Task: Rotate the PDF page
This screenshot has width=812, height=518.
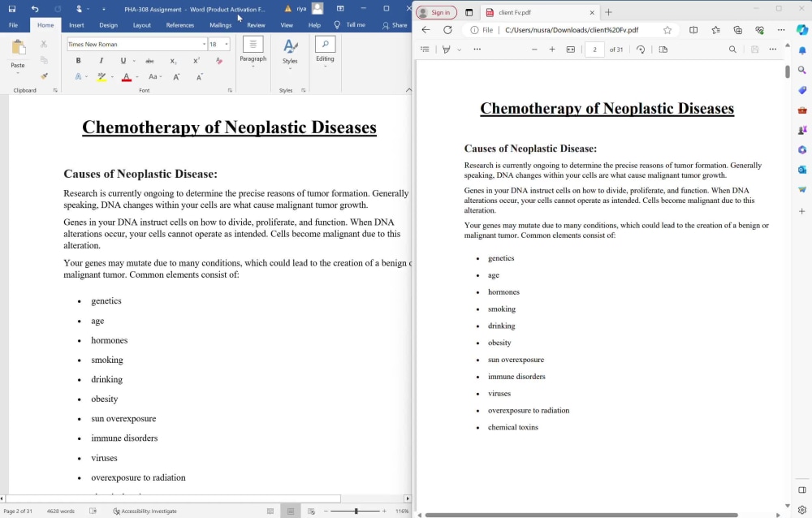Action: click(x=641, y=50)
